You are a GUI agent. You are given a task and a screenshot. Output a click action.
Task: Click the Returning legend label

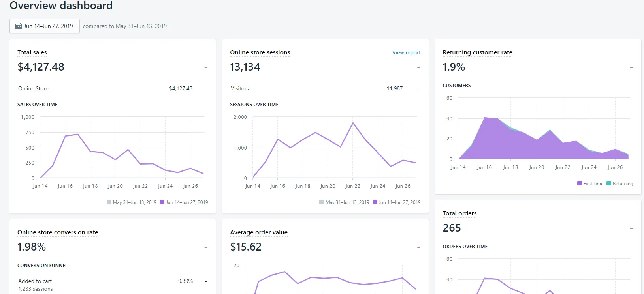click(x=623, y=184)
